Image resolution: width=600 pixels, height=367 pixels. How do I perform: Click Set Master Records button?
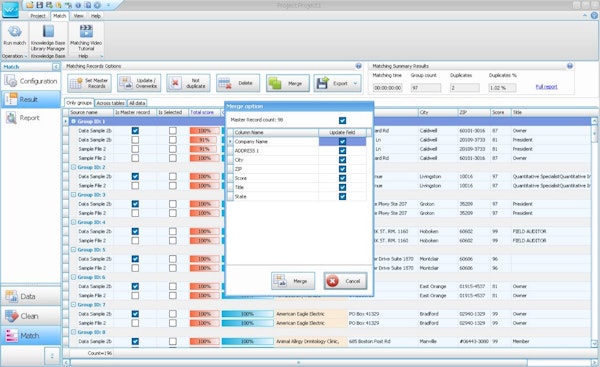click(x=90, y=83)
